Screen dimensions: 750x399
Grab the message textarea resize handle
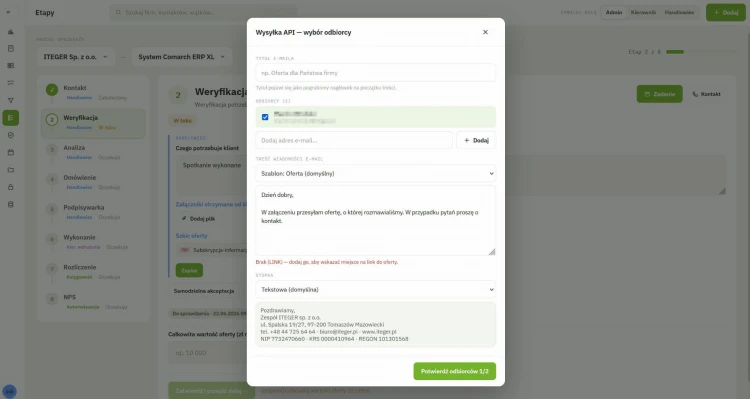(492, 251)
